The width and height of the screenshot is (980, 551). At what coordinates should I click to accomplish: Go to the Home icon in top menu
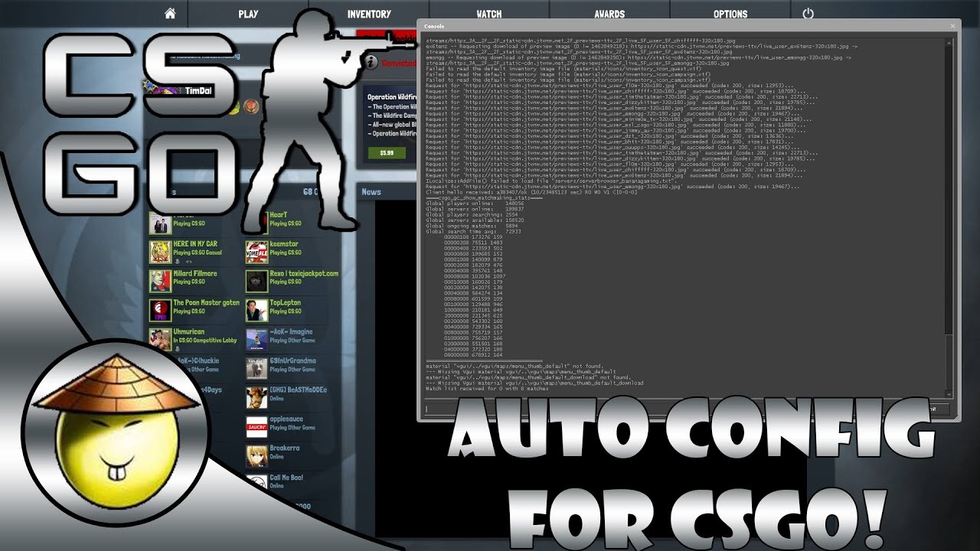click(x=170, y=13)
